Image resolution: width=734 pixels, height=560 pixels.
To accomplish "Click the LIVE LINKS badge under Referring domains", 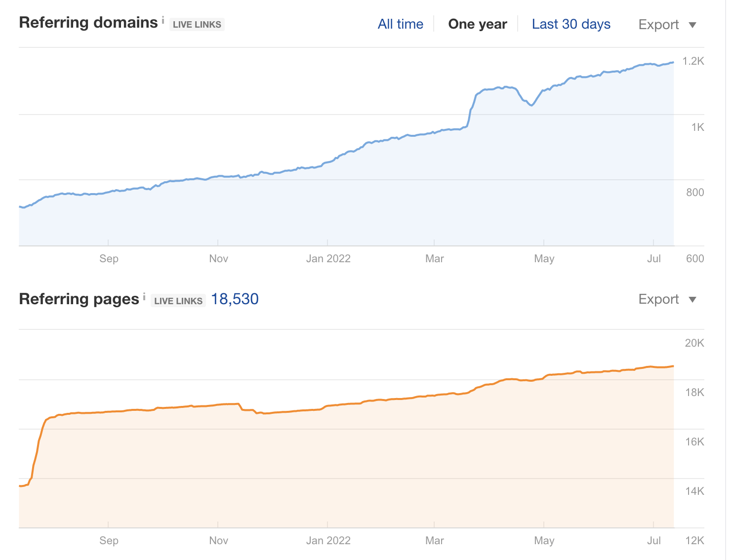I will click(196, 24).
